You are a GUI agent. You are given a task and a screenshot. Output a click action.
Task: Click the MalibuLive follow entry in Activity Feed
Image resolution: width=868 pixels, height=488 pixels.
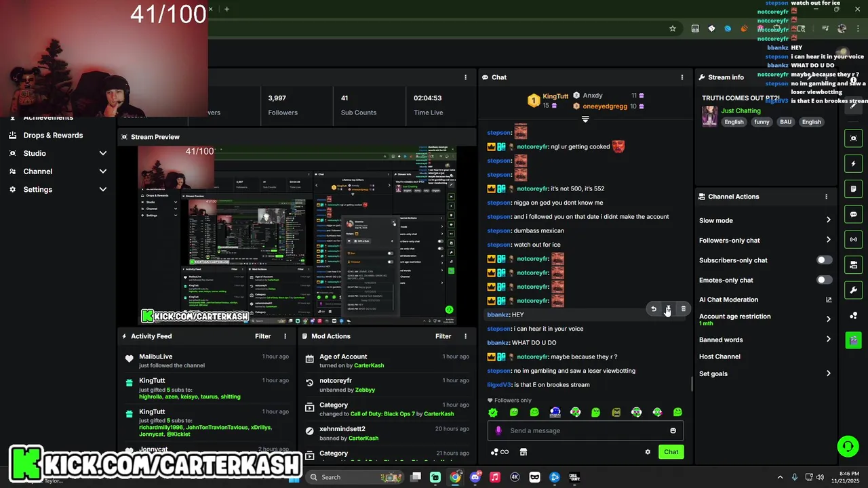coord(206,361)
